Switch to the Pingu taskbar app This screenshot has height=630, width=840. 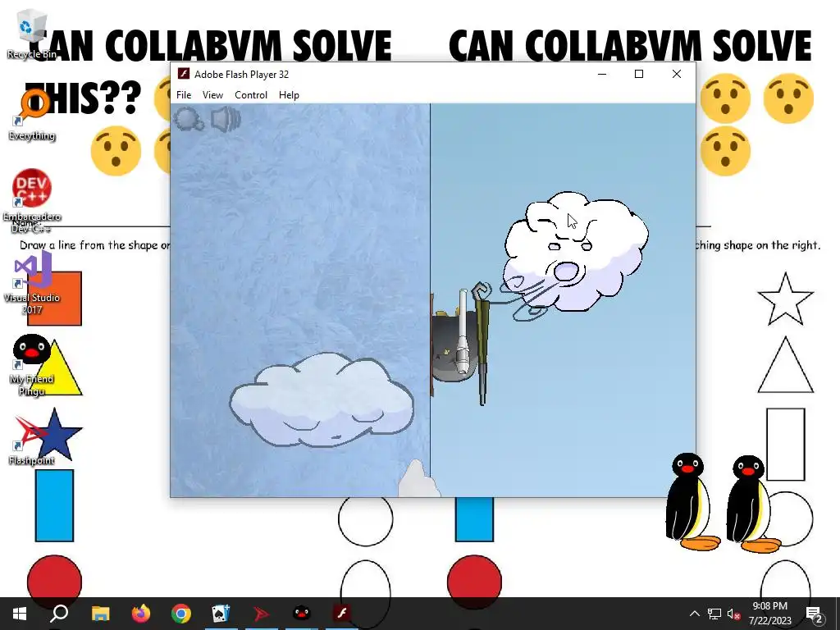(302, 614)
